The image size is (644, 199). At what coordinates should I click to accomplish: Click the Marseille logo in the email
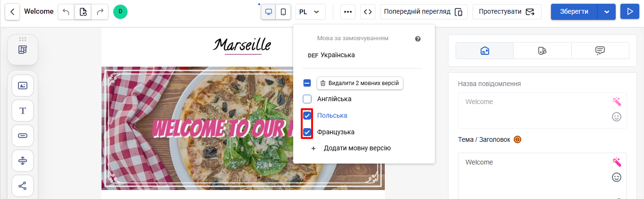pyautogui.click(x=243, y=46)
